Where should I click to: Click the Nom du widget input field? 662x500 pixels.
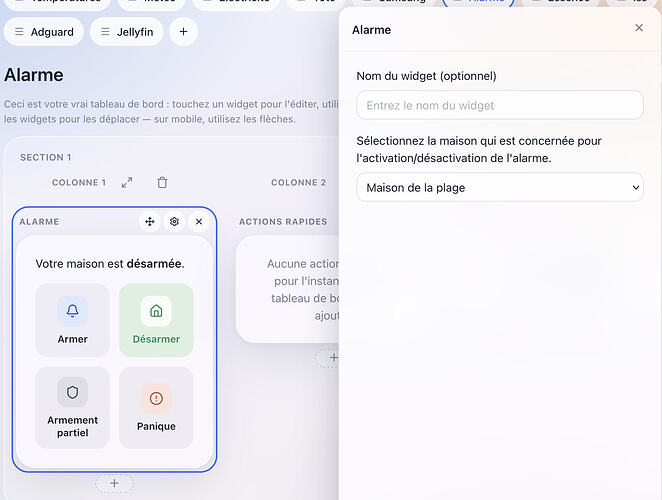pos(500,105)
